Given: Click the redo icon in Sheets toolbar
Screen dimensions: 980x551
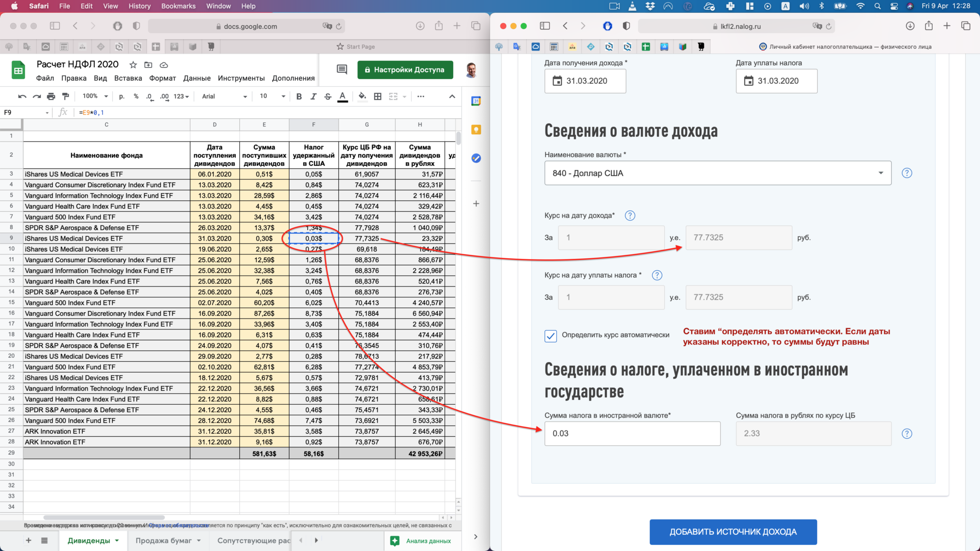Looking at the screenshot, I should 36,97.
